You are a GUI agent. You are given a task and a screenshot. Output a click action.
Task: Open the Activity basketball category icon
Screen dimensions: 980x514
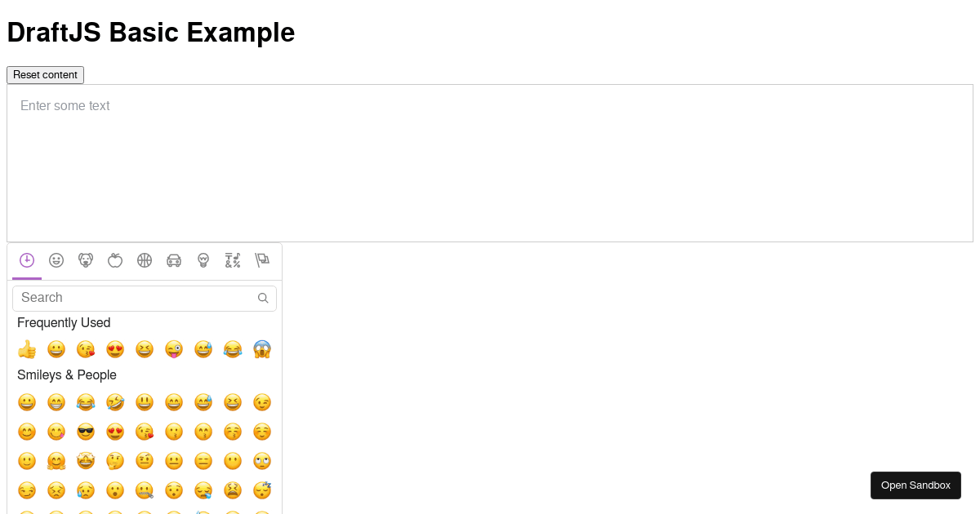(145, 260)
